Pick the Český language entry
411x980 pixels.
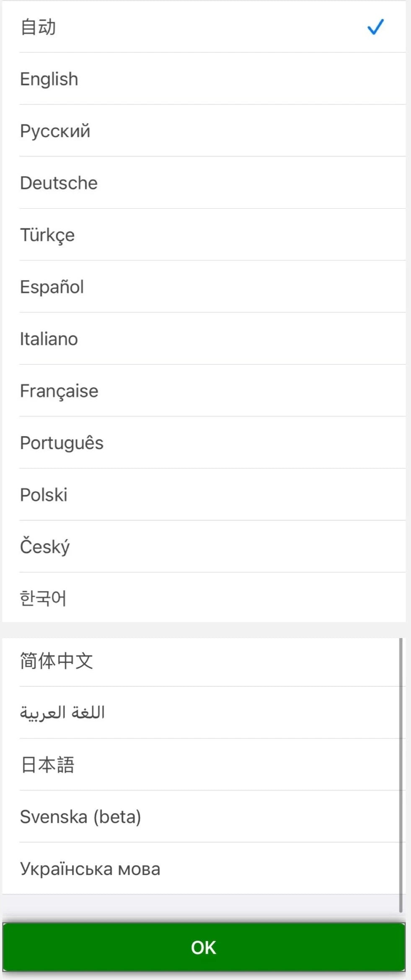(45, 547)
